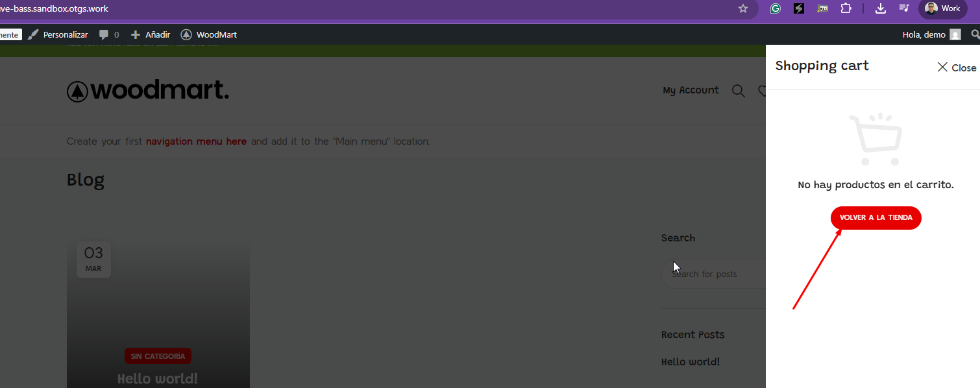This screenshot has width=980, height=388.
Task: Click Volver a la tienda button
Action: pos(876,217)
